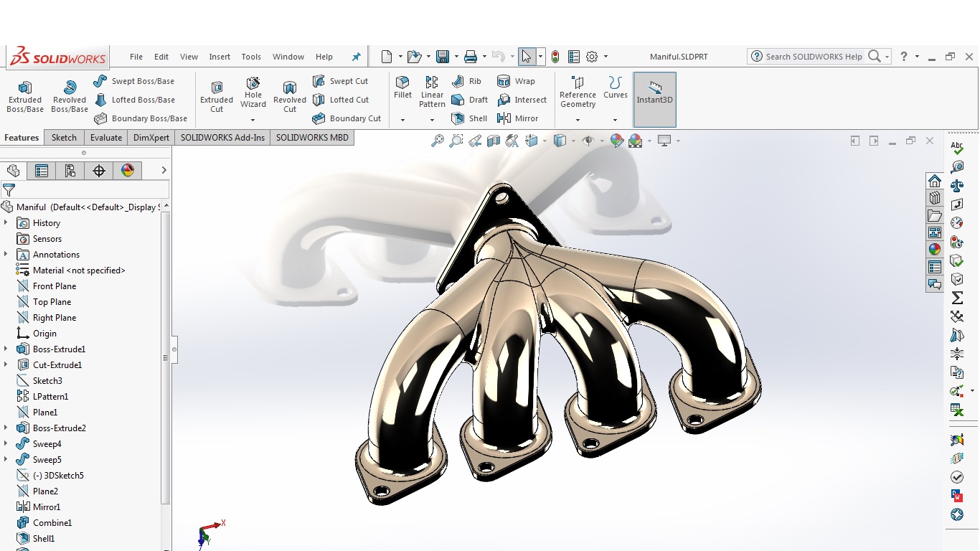Launch the Hole Wizard tool
The image size is (980, 551).
tap(253, 93)
